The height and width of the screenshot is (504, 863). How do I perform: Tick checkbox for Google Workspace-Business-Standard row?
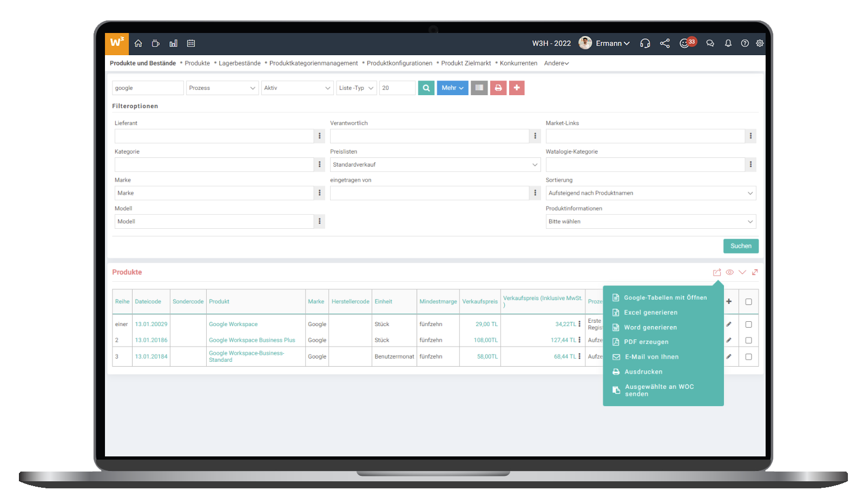coord(749,357)
